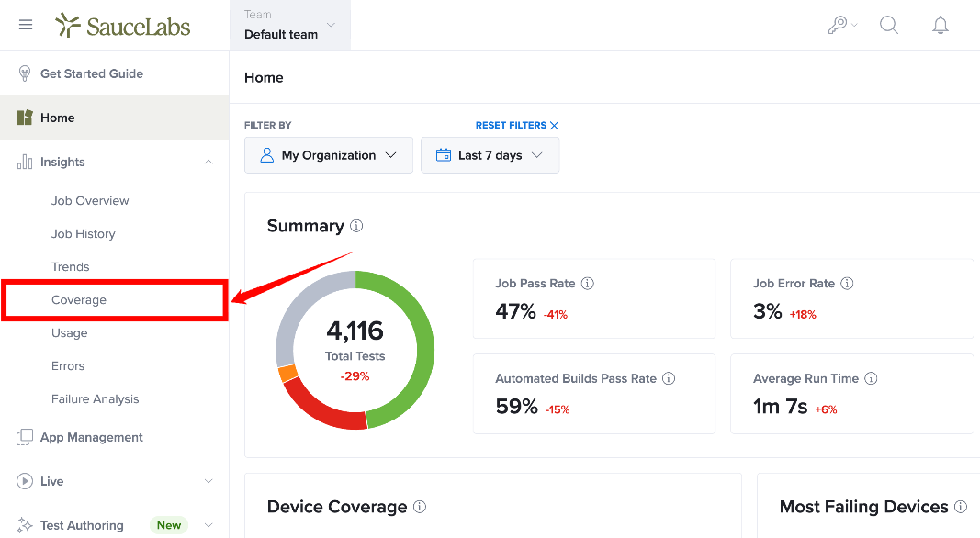Open the hamburger navigation menu
This screenshot has height=538, width=980.
(26, 25)
